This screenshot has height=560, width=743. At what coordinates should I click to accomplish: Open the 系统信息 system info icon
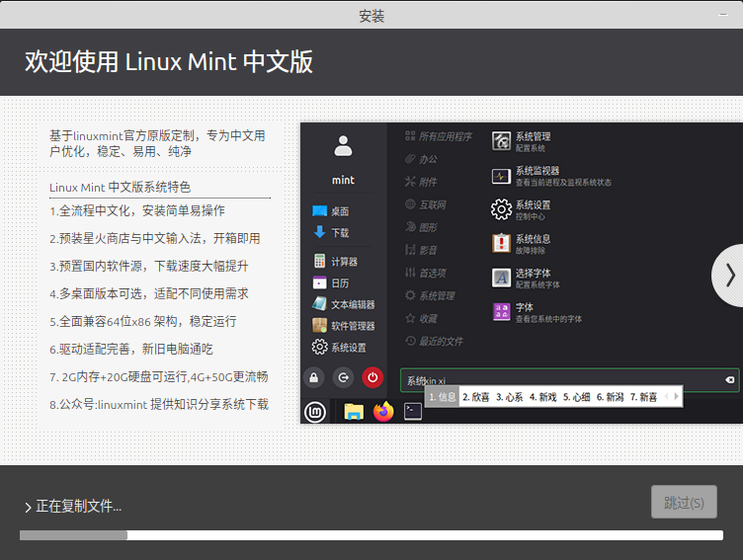click(x=501, y=244)
